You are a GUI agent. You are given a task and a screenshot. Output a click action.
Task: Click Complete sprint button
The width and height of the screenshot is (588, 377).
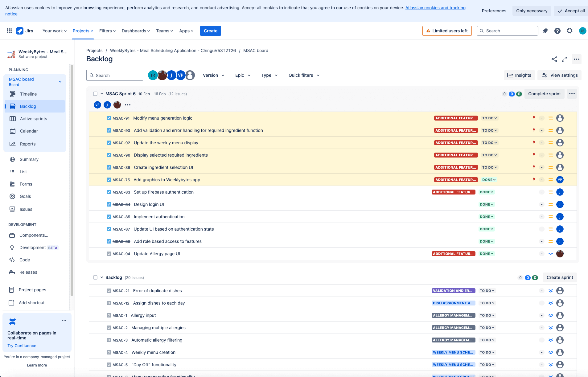545,94
